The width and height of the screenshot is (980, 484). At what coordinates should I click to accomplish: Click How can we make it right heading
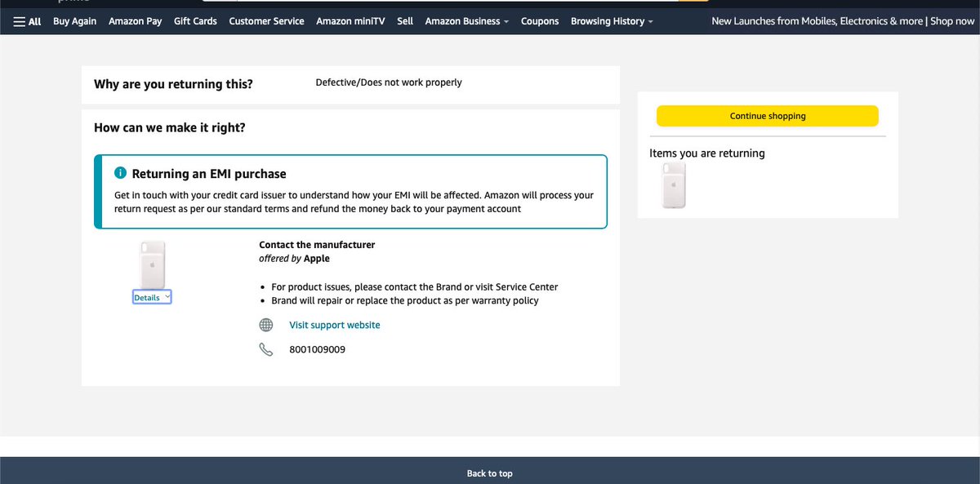170,128
